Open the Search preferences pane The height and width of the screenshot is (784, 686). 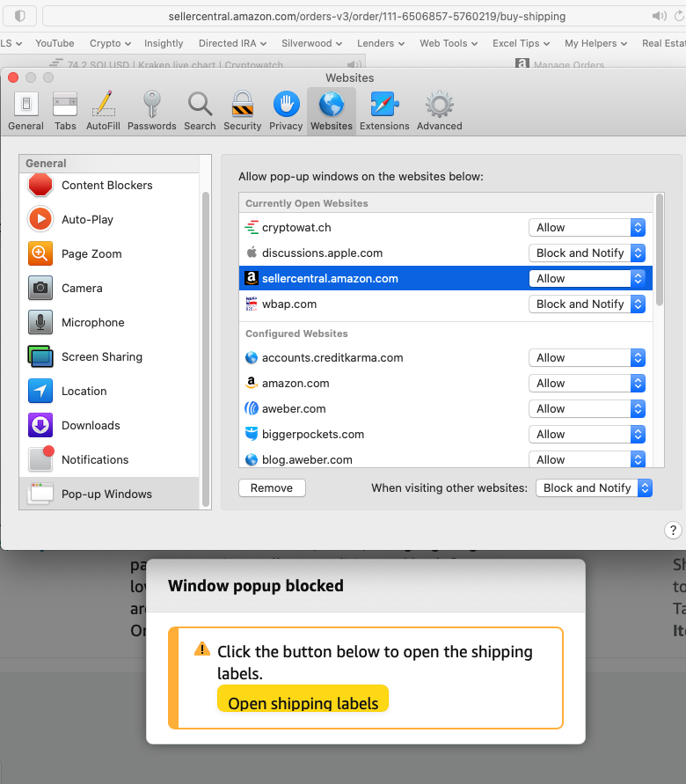pyautogui.click(x=200, y=111)
